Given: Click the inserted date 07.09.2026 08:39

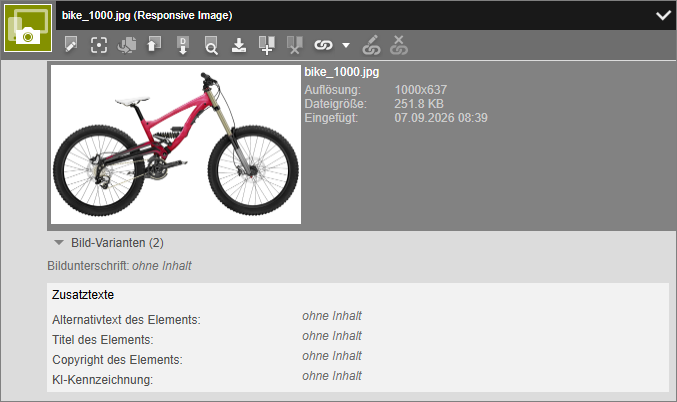Looking at the screenshot, I should 441,118.
